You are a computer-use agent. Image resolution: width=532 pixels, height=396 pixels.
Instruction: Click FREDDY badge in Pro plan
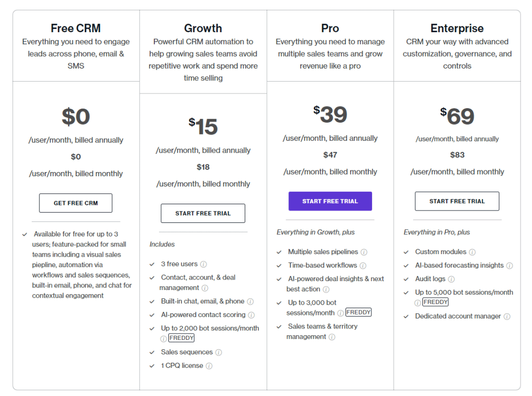tap(358, 312)
